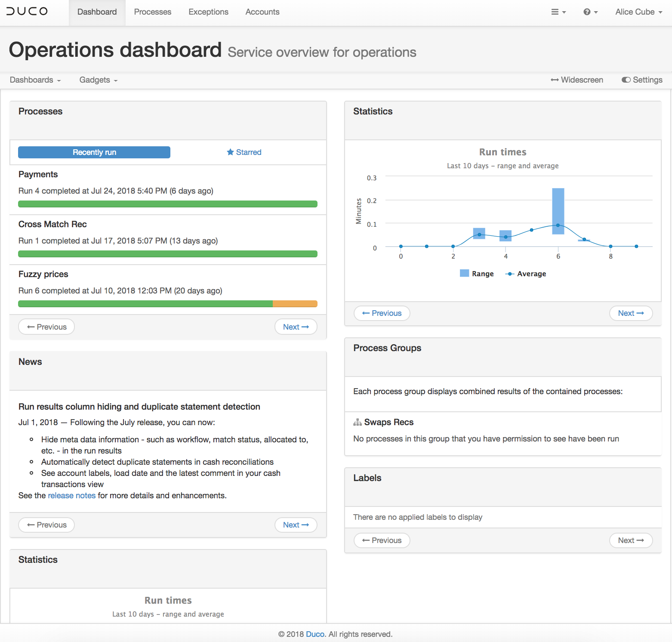Click the Duco logo in the top navbar
The height and width of the screenshot is (642, 672).
click(27, 12)
